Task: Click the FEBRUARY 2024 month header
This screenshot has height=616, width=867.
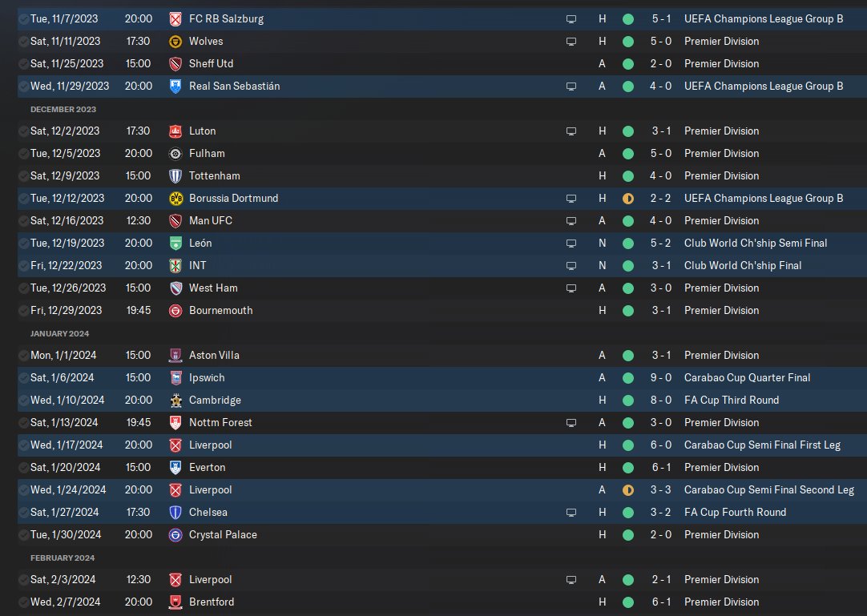Action: point(63,558)
